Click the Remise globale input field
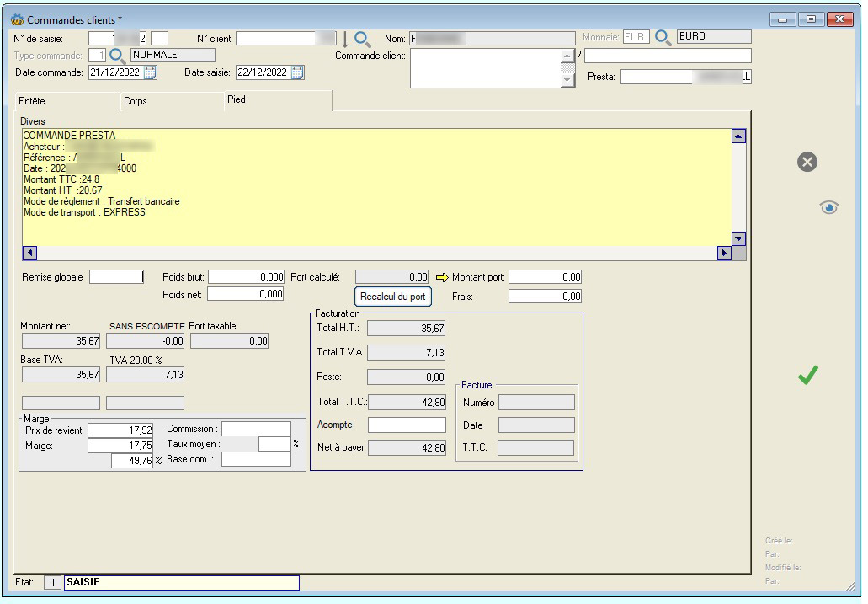Screen dimensions: 868x604 116,277
